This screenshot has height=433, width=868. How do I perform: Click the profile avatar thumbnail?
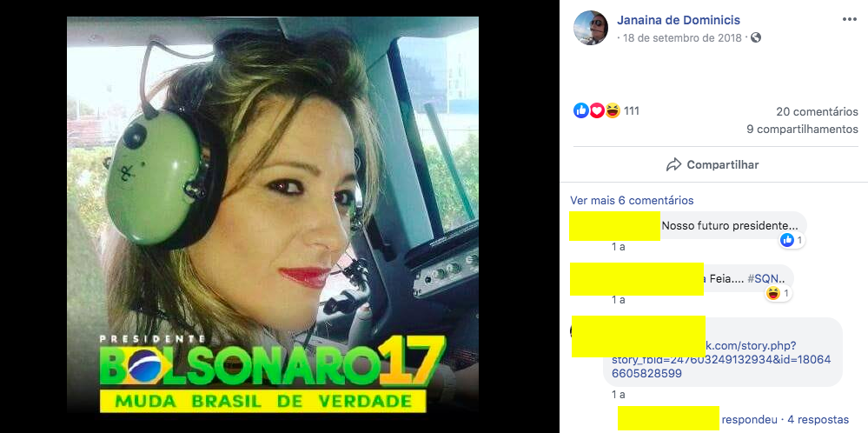(x=591, y=28)
